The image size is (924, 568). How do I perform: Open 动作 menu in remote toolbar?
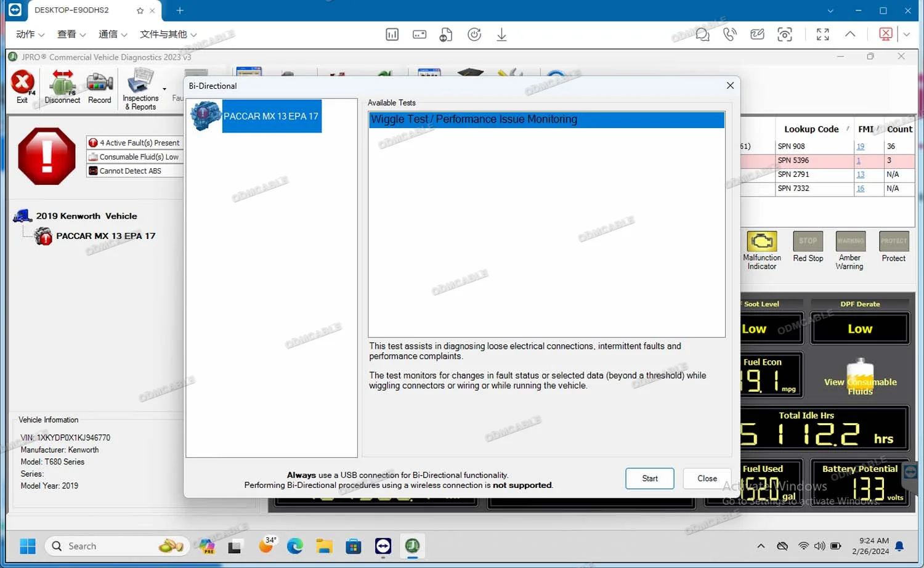coord(30,34)
